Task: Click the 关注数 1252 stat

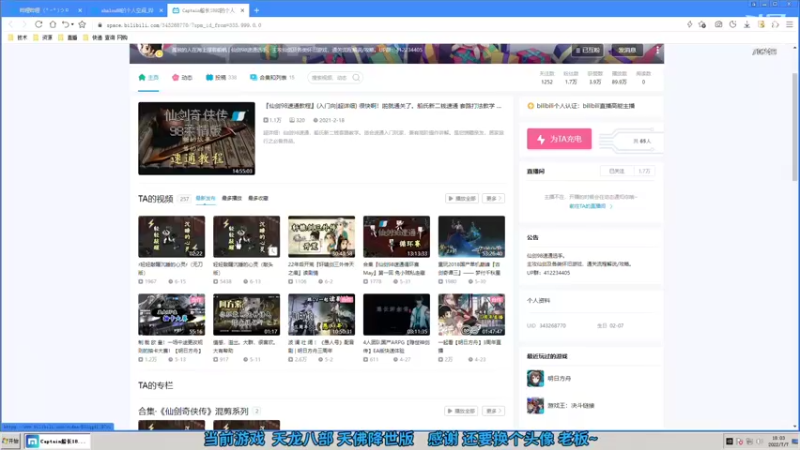Action: click(x=547, y=78)
